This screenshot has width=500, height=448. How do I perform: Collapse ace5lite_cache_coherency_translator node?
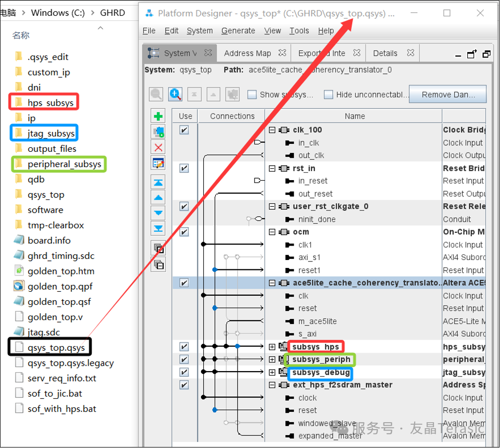(x=272, y=283)
